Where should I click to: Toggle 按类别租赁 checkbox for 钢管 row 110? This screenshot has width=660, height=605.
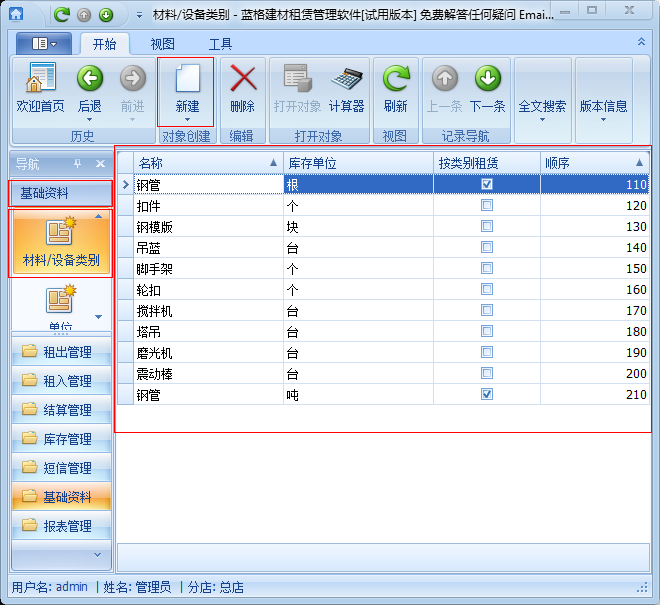click(x=487, y=184)
